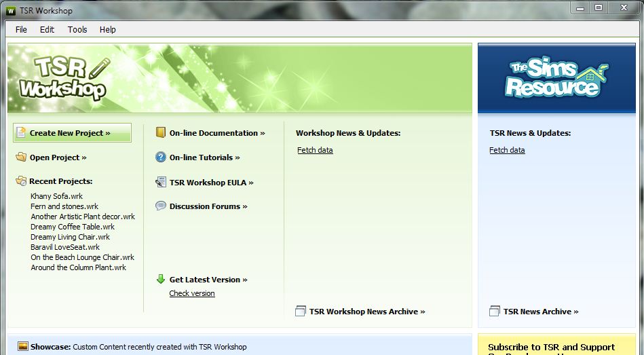Click the Workshop News & Updates heading
The width and height of the screenshot is (644, 355).
coord(348,133)
